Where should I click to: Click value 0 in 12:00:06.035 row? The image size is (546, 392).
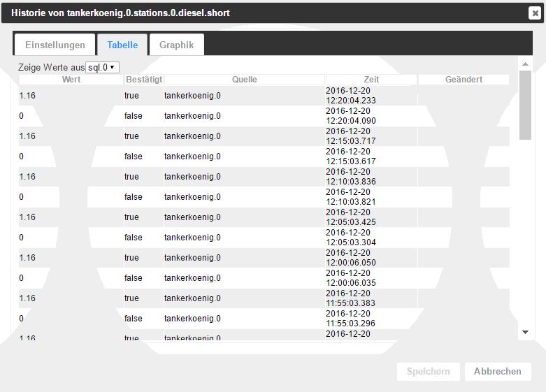point(21,278)
